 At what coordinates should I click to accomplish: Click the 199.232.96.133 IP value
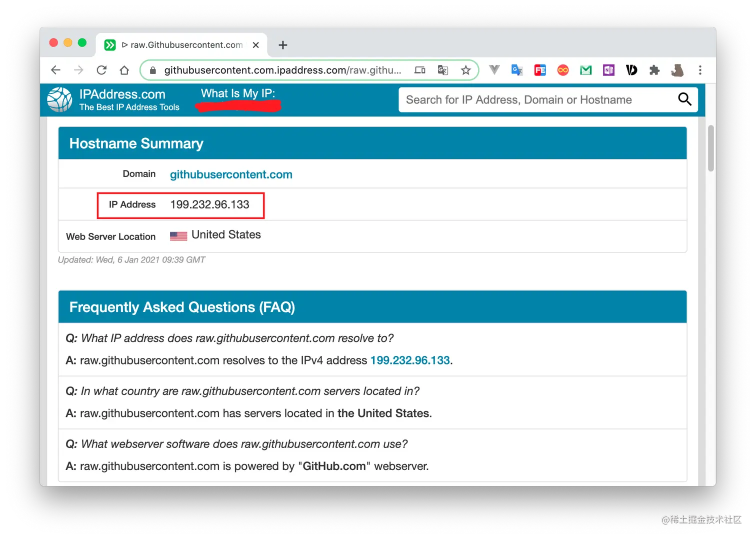[x=209, y=204]
